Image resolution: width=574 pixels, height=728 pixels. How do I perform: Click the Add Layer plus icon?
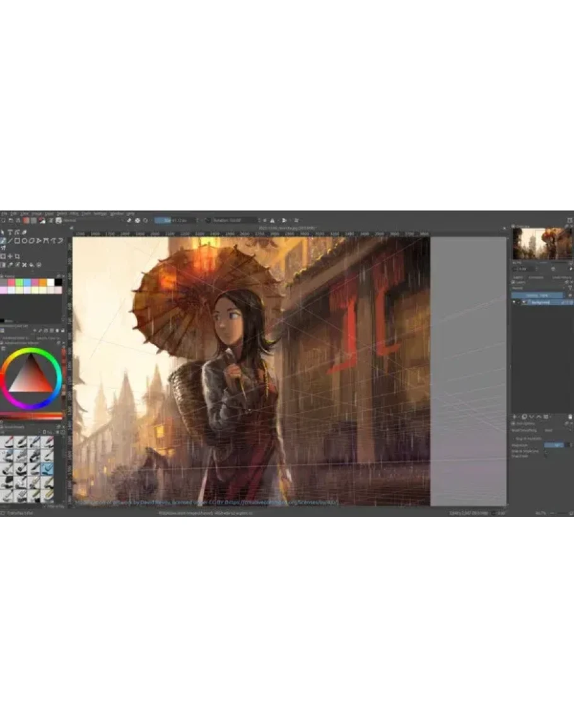point(515,417)
